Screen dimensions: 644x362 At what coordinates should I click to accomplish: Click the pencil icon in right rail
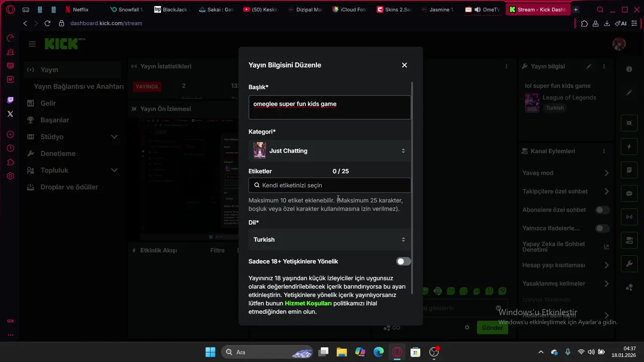[x=629, y=93]
